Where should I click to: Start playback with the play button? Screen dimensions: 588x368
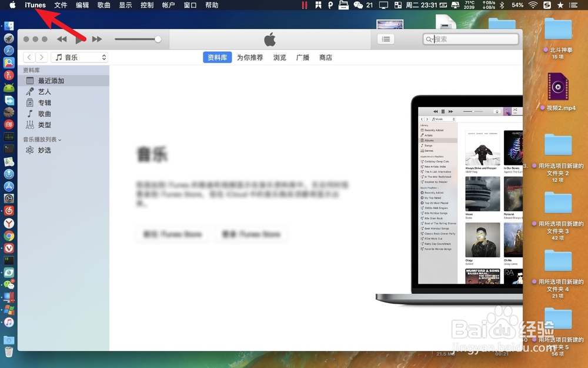pos(79,39)
